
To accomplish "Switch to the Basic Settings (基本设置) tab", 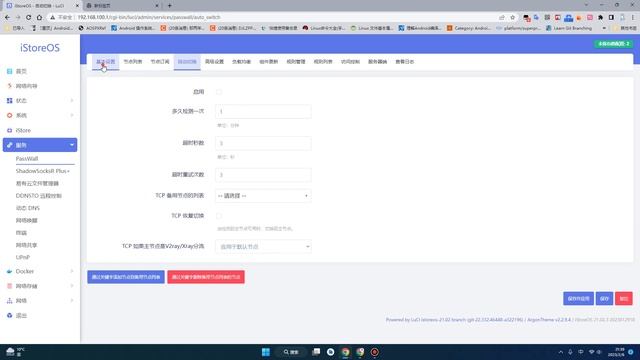I will tap(105, 62).
